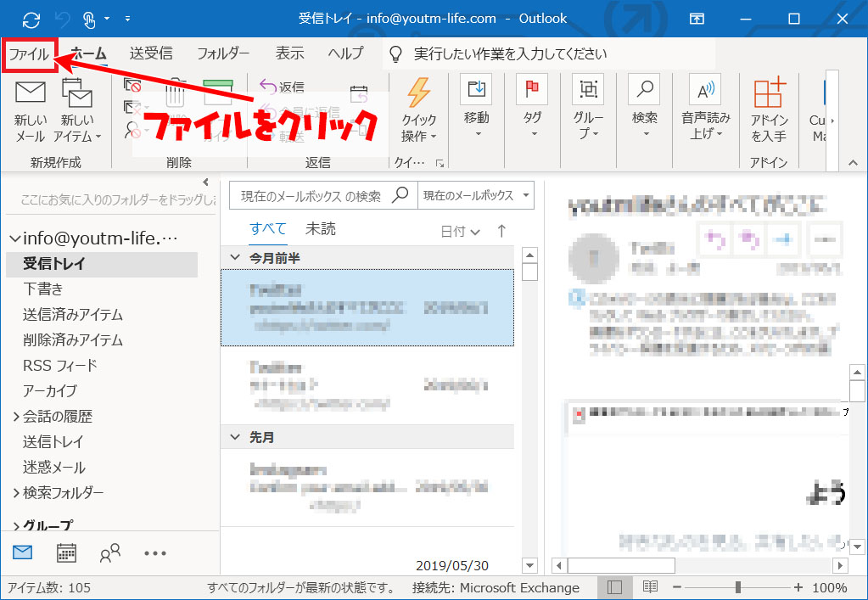Collapse the info@youtm-life account tree
This screenshot has width=868, height=600.
[x=15, y=238]
